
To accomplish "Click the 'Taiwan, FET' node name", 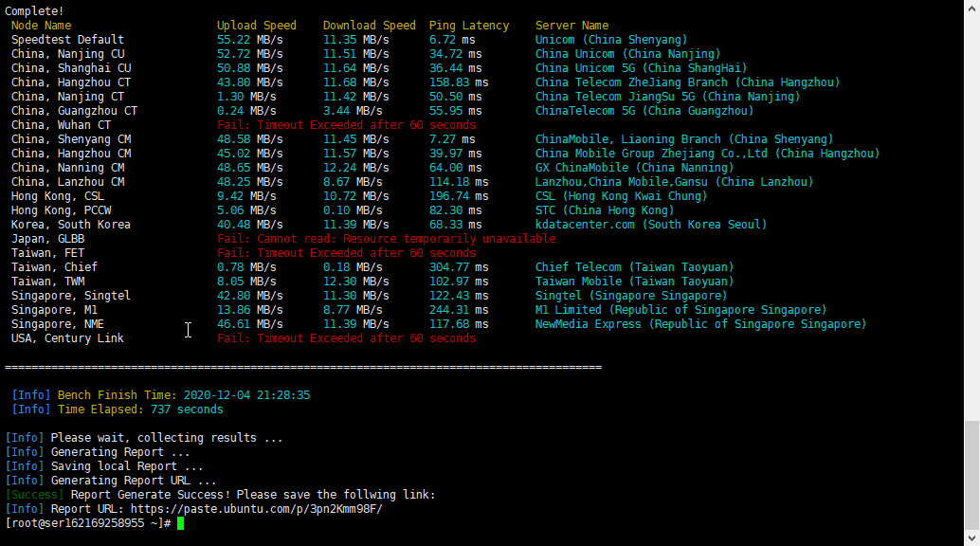I will [47, 253].
